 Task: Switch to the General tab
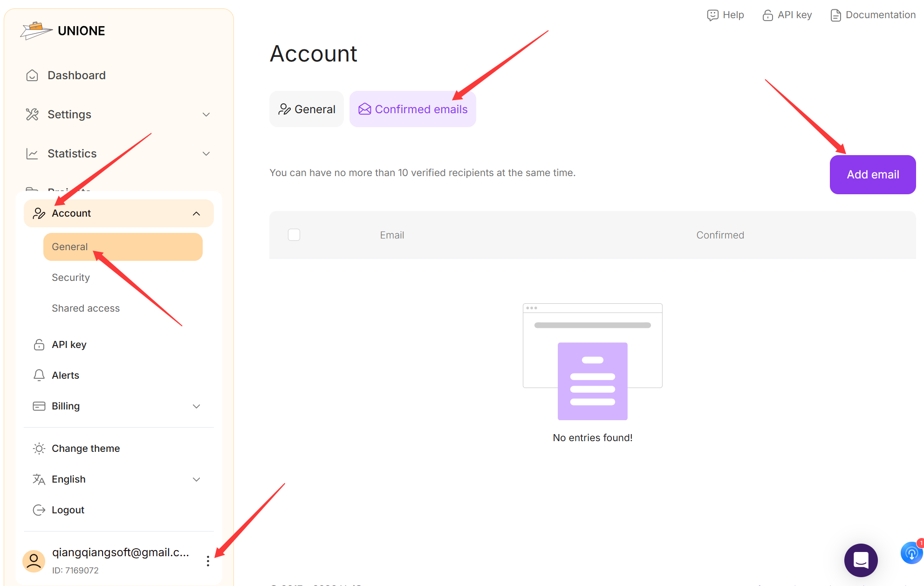307,109
